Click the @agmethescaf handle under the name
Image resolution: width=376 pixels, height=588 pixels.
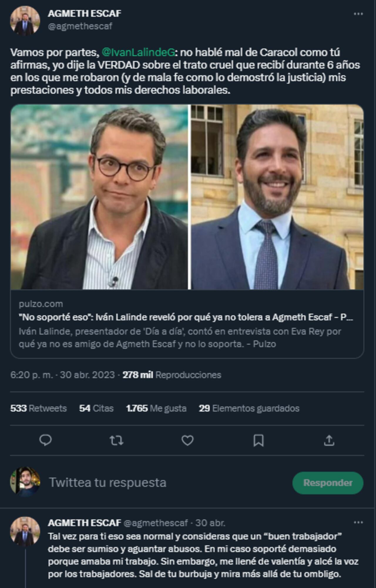tap(80, 26)
